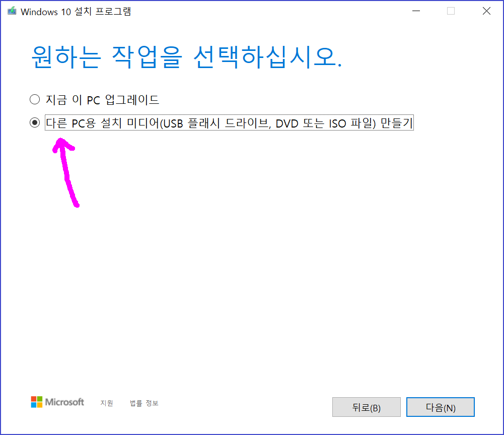Minimize the setup window
This screenshot has width=504, height=435.
coord(416,11)
